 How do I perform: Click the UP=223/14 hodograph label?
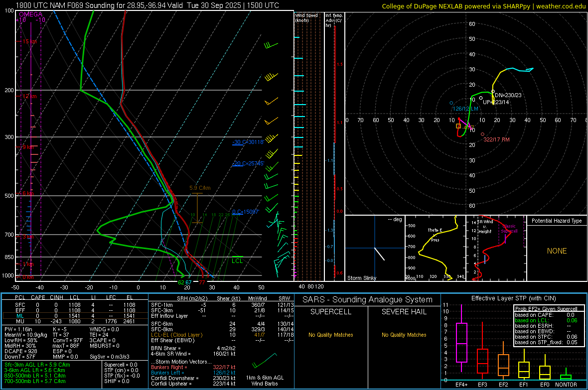[496, 102]
